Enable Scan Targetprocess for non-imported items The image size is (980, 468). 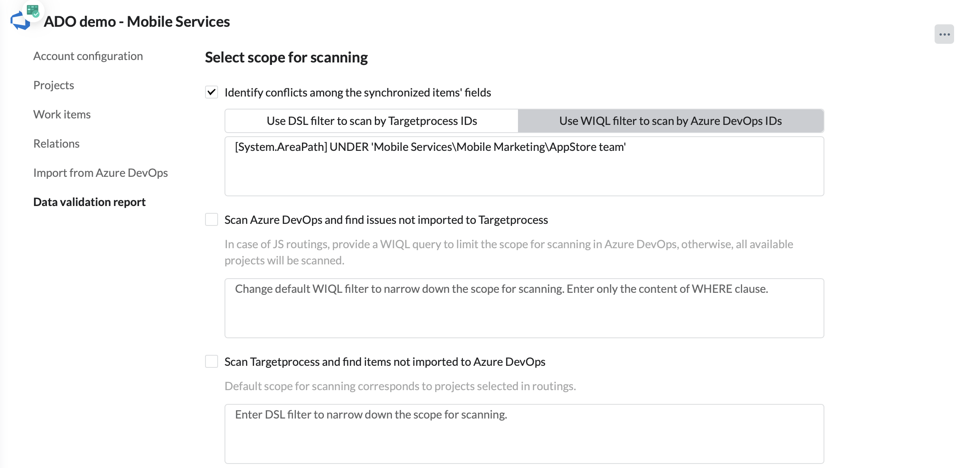click(x=212, y=361)
